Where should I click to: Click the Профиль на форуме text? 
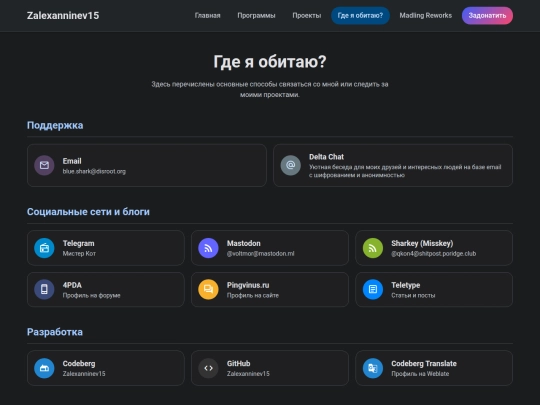click(92, 295)
